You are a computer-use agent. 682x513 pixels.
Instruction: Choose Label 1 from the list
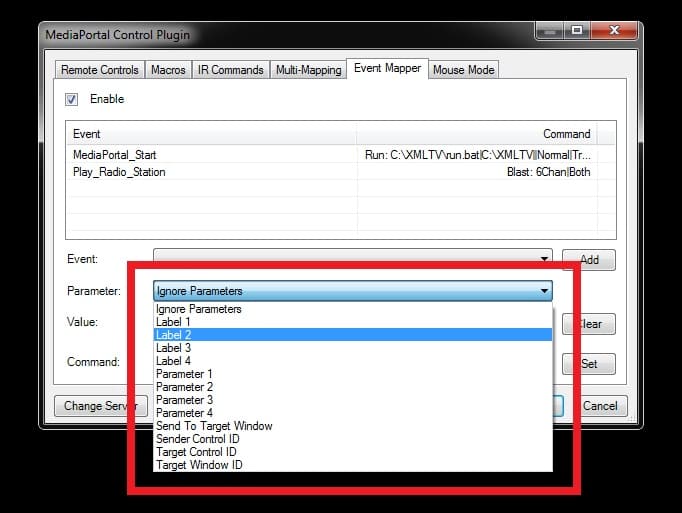pyautogui.click(x=173, y=322)
